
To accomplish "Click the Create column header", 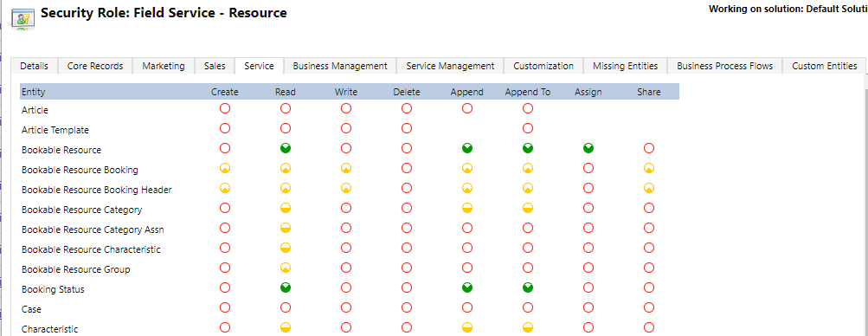I will pos(225,92).
